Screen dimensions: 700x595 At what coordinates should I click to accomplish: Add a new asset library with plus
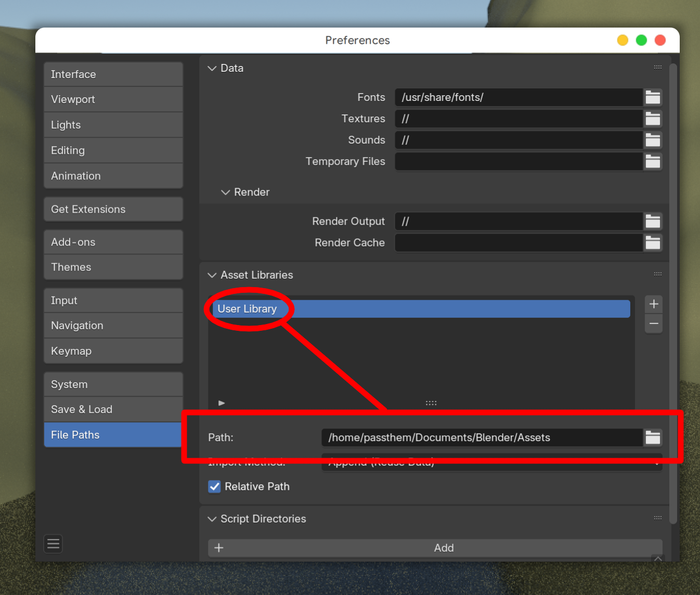click(654, 304)
